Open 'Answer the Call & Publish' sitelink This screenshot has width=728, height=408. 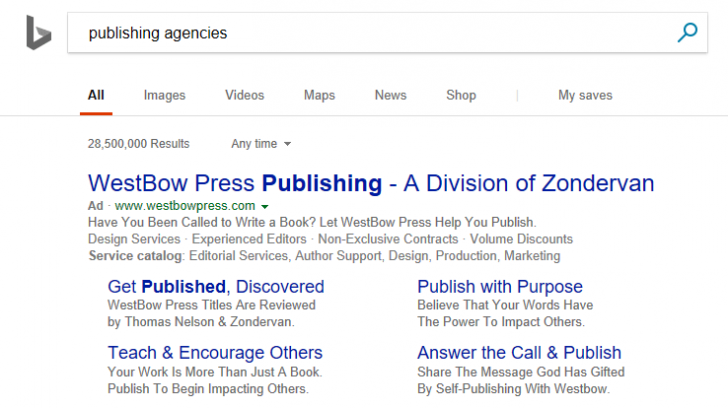[x=519, y=353]
